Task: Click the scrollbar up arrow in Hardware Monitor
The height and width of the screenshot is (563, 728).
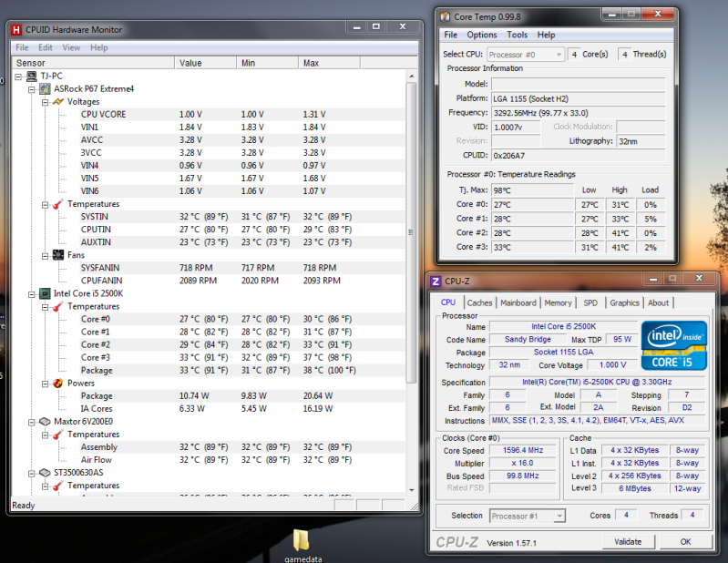Action: 411,76
